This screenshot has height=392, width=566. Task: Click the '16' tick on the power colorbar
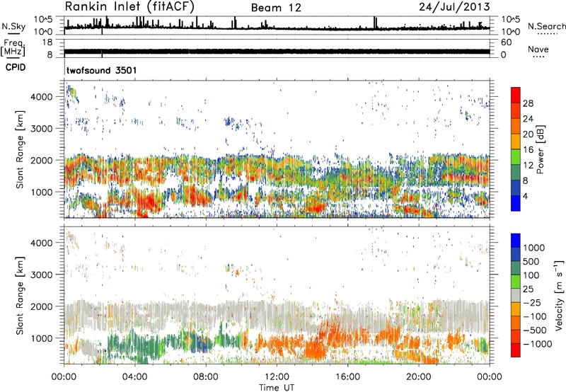(528, 149)
